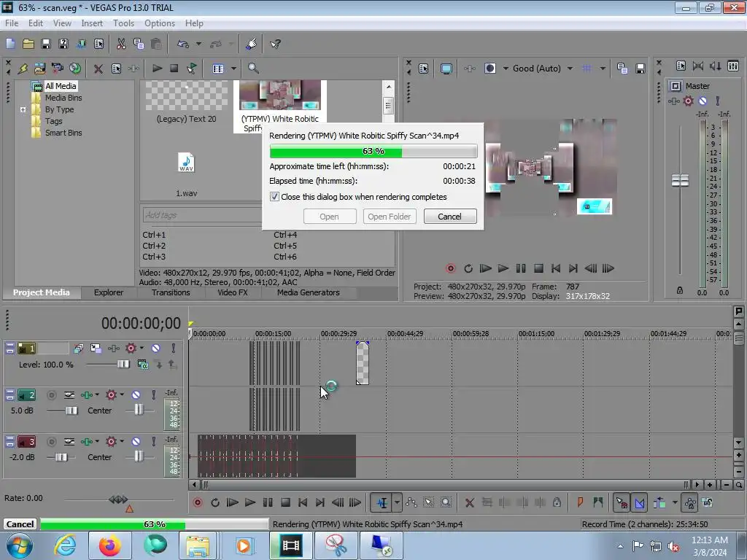Expand the By Type folder in media tree

coord(23,109)
